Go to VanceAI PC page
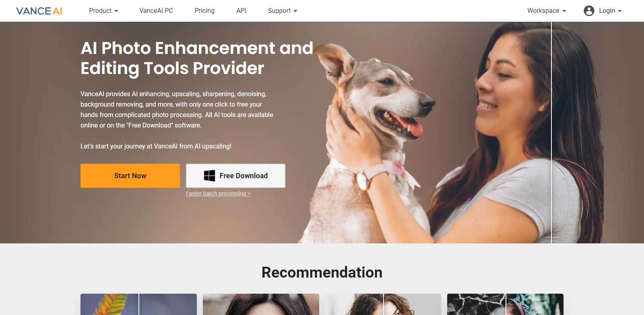Screen dimensions: 644x315 point(156,11)
